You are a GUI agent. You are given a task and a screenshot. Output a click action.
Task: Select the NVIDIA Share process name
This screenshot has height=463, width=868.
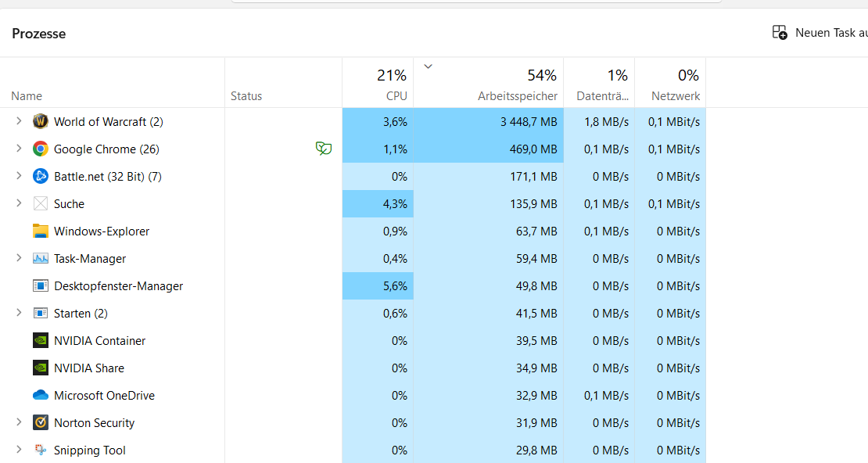coord(89,368)
